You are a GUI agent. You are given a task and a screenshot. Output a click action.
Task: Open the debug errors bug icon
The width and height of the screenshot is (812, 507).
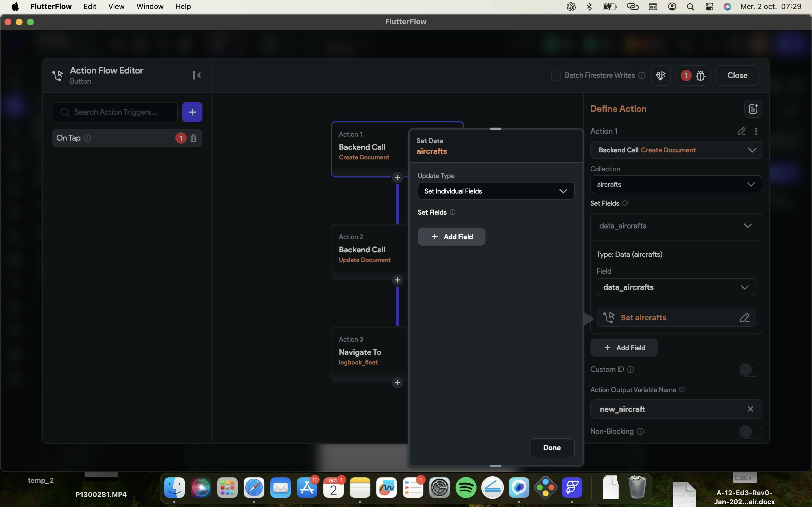point(700,75)
